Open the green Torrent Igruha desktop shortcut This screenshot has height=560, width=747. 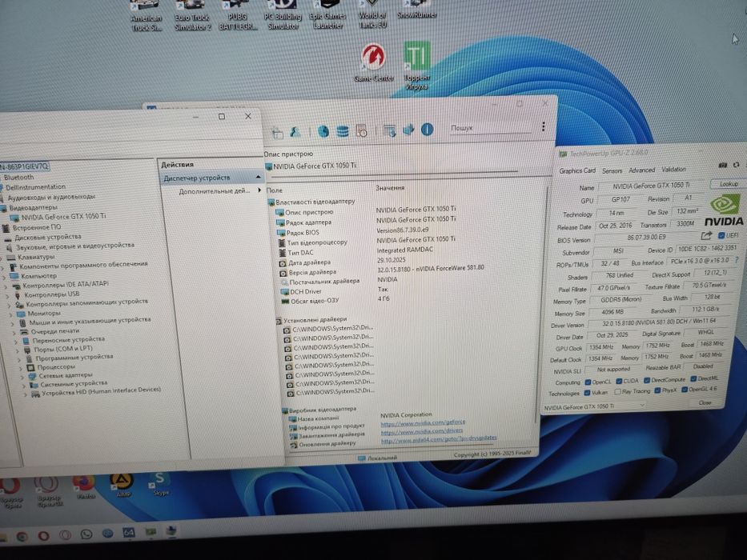tap(417, 66)
